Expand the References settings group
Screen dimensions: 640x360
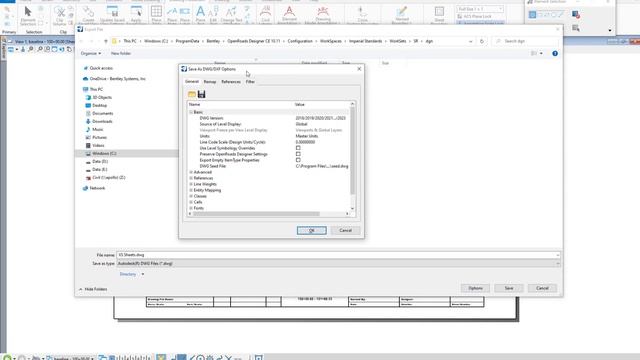(x=191, y=178)
